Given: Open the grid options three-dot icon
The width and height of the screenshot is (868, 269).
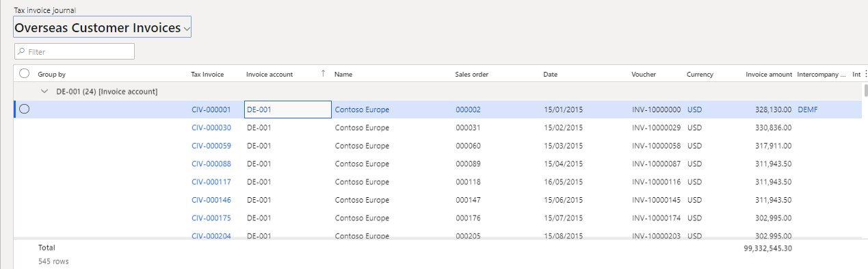Looking at the screenshot, I should click(865, 74).
